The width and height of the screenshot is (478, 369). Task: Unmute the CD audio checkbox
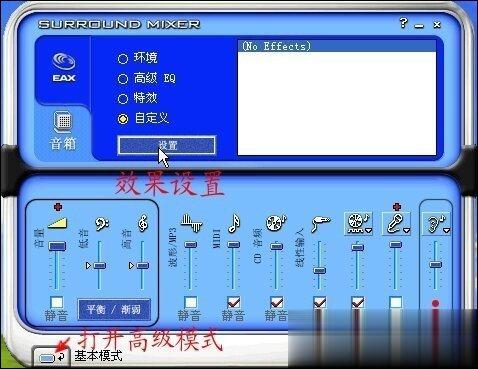click(276, 302)
